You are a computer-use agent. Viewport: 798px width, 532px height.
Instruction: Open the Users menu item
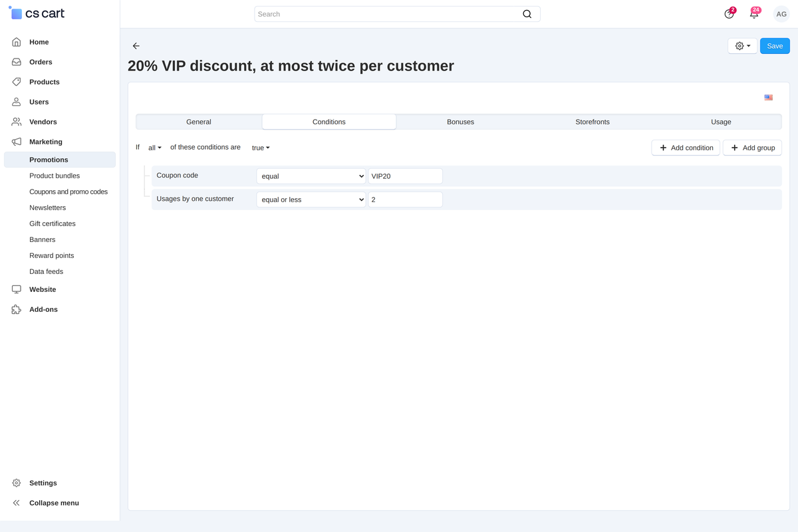click(39, 102)
